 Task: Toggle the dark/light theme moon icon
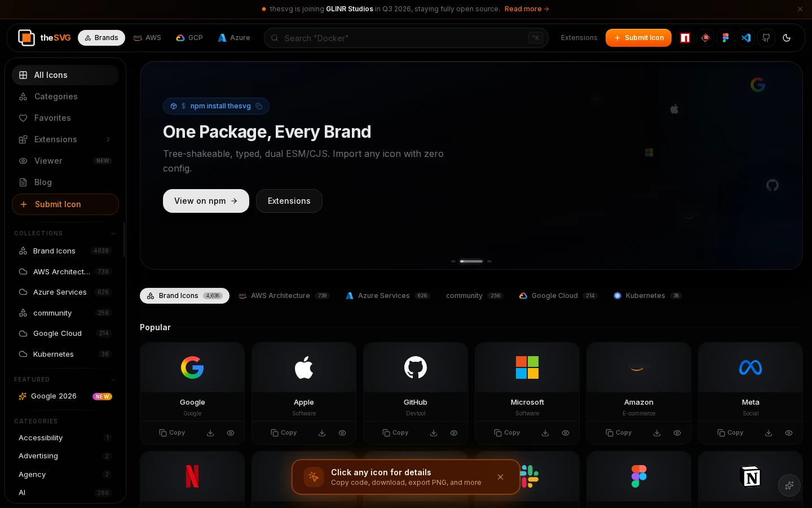[787, 38]
